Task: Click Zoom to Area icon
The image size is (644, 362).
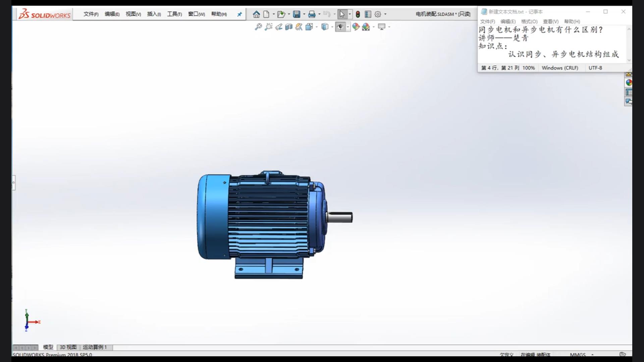Action: click(268, 27)
